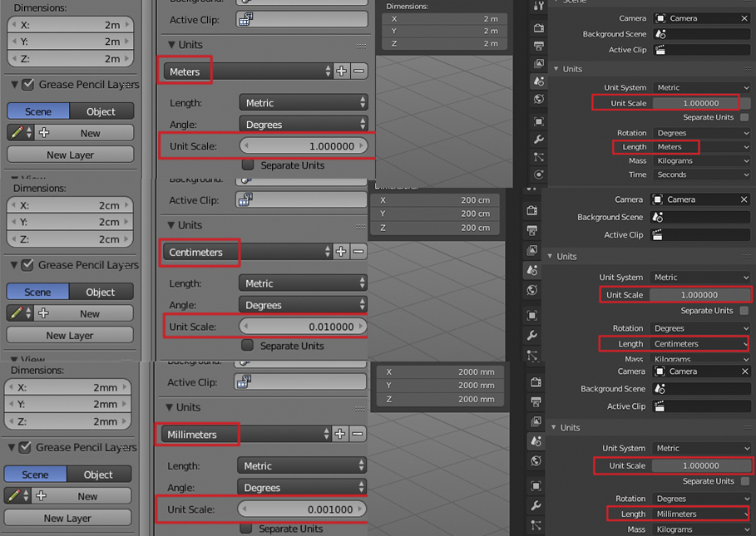The height and width of the screenshot is (536, 756).
Task: Open Modifiers wrench tab in the Length Meters panel
Action: pyautogui.click(x=539, y=140)
